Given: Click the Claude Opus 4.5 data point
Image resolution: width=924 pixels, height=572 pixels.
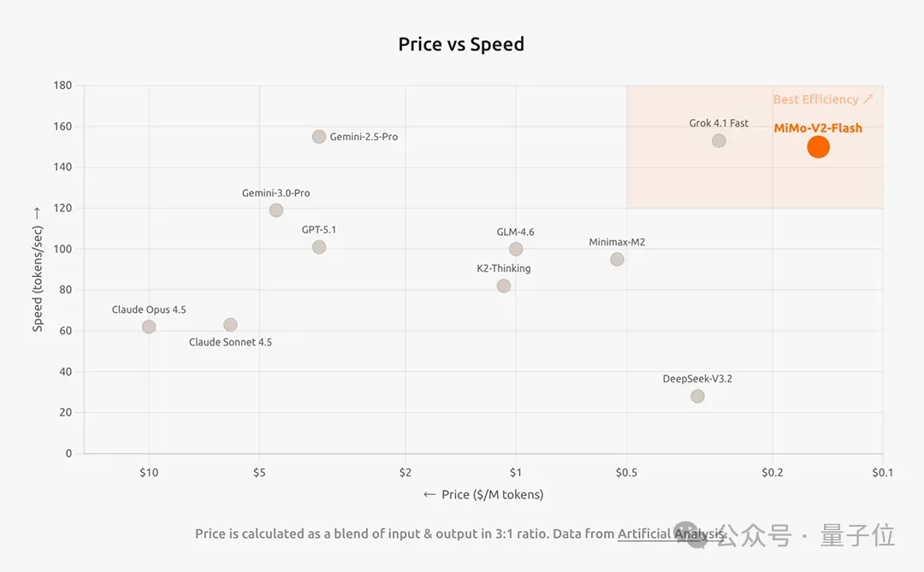Looking at the screenshot, I should pos(149,327).
